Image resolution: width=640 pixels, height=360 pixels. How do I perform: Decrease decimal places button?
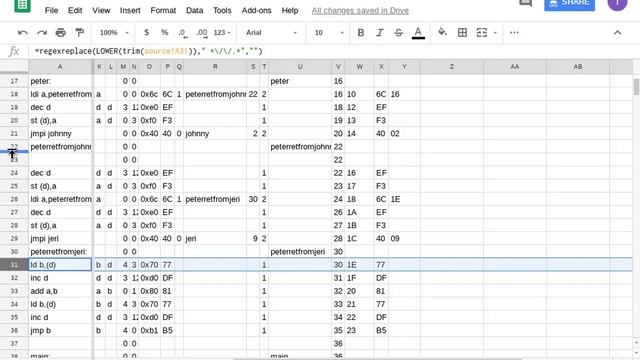[183, 33]
